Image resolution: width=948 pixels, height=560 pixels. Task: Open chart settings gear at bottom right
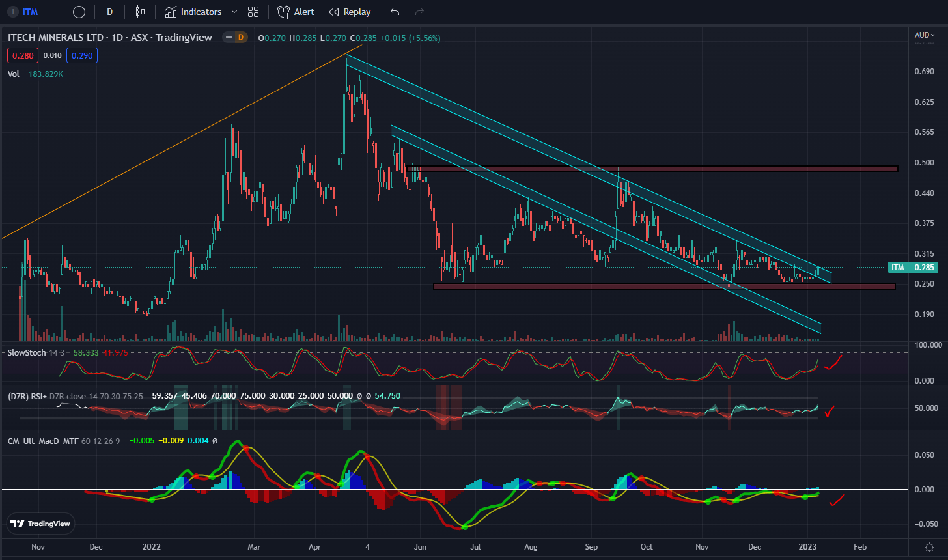coord(930,547)
